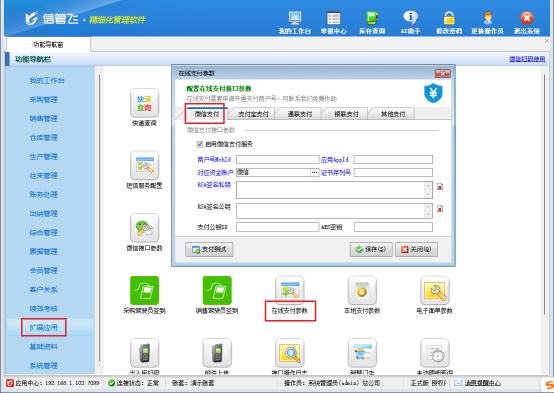
Task: Click the 应用AppId input field
Action: (393, 160)
